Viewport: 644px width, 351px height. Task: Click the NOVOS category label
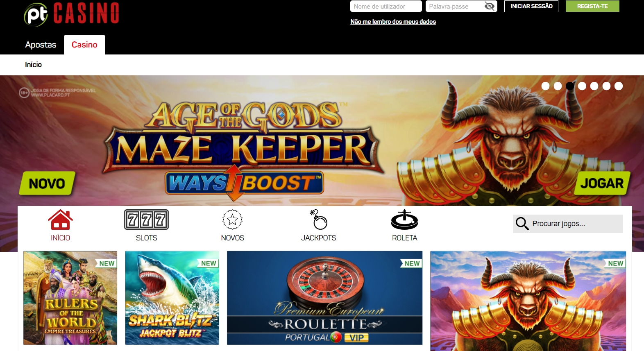point(232,238)
